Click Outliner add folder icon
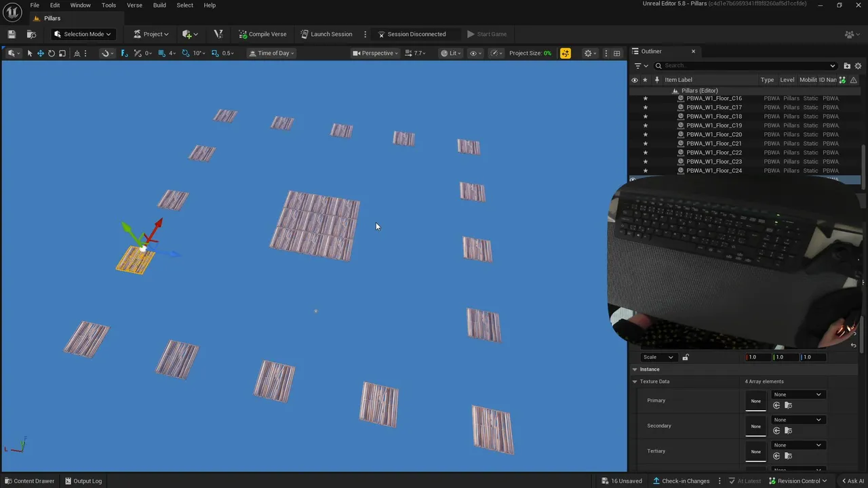 847,66
